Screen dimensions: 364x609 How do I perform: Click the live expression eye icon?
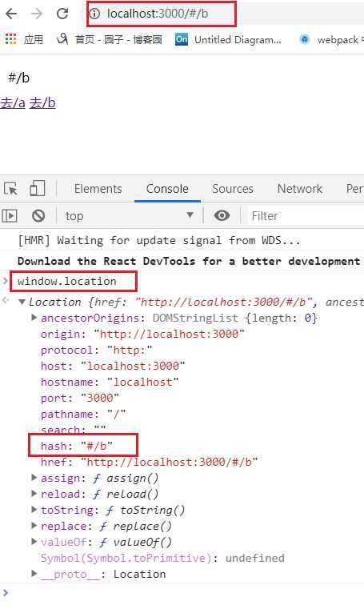(222, 215)
